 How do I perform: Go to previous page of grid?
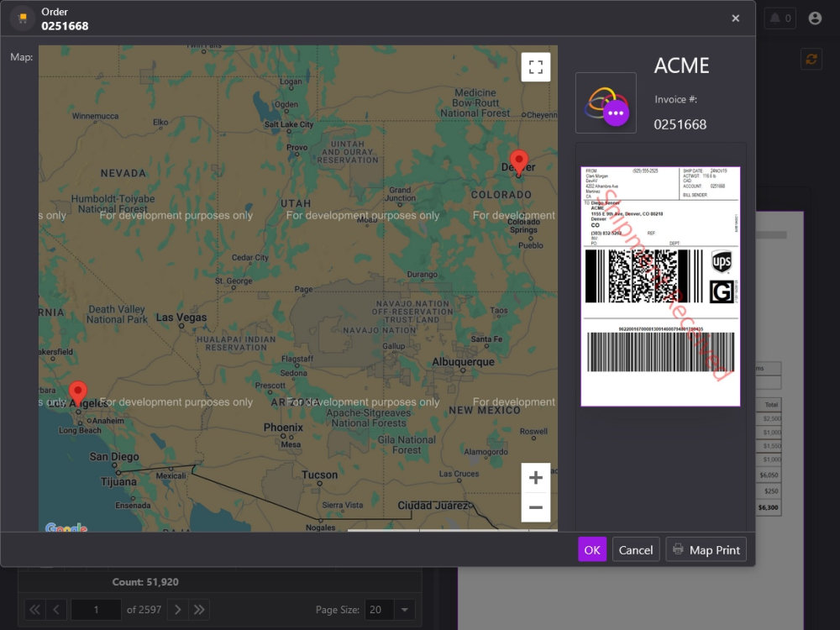[x=56, y=610]
